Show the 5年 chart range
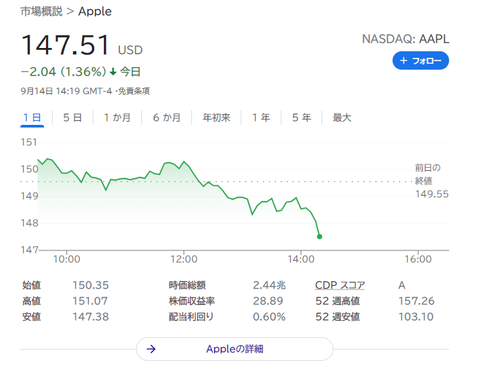Screen dimensions: 480x372 point(302,118)
